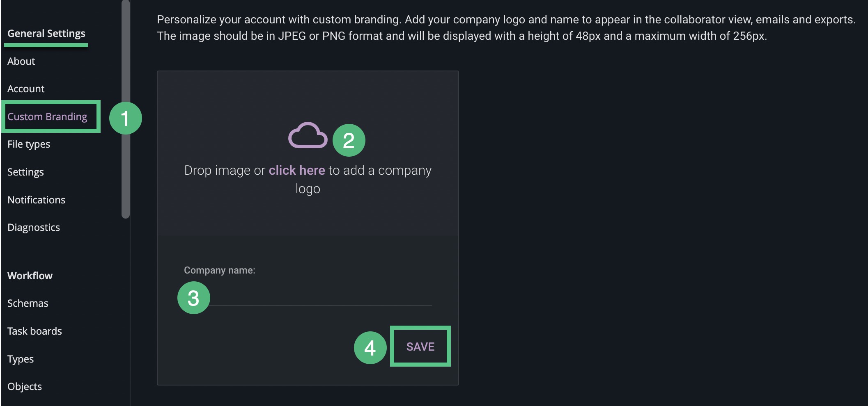Select Task boards in the sidebar

tap(34, 331)
